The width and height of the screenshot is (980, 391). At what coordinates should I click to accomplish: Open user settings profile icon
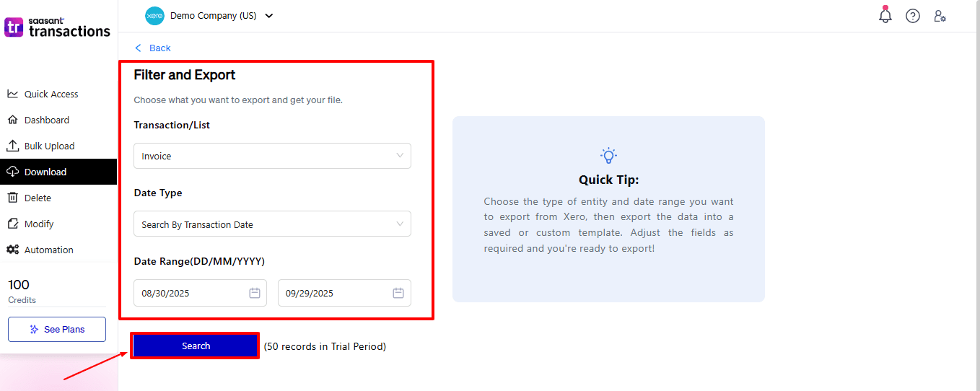(940, 16)
